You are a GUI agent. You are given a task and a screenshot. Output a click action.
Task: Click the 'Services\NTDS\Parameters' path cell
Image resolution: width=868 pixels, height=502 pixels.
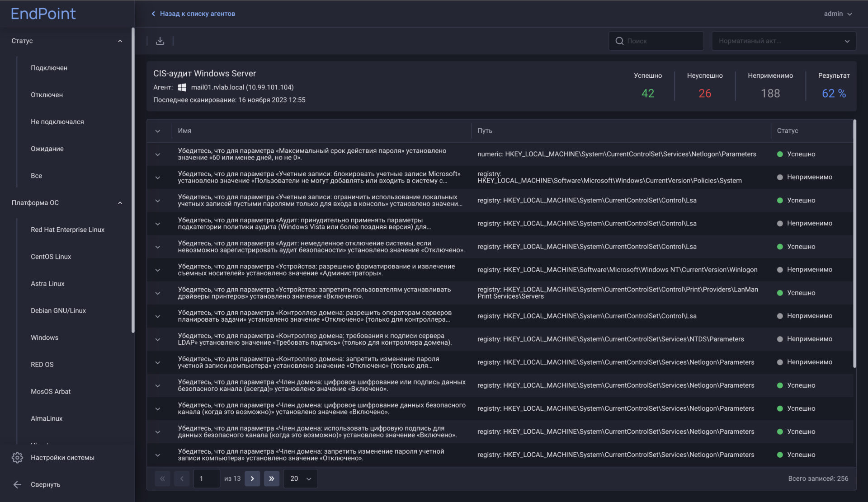click(x=610, y=339)
